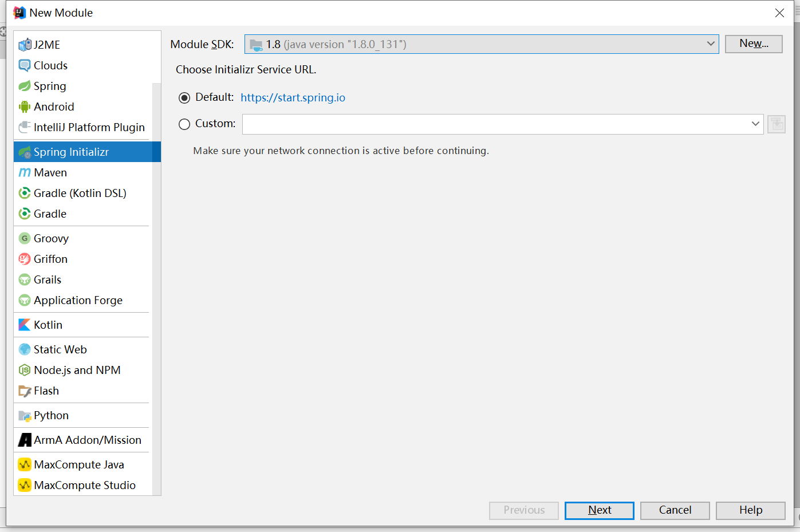Click the Spring leaf icon

click(25, 86)
